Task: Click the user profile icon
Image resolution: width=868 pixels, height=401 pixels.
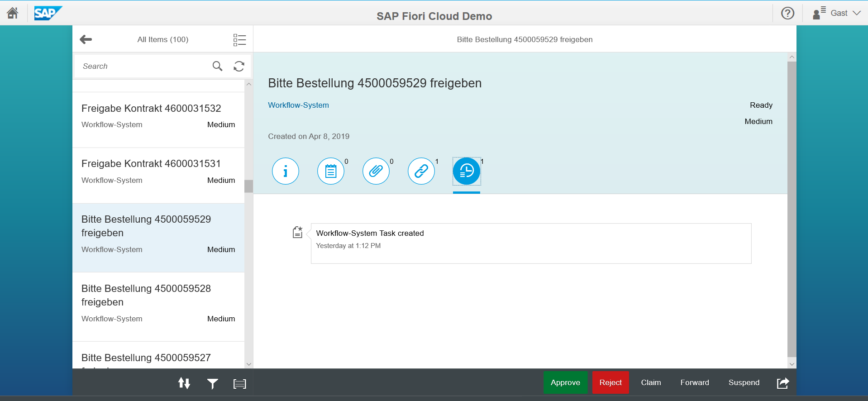Action: point(819,13)
